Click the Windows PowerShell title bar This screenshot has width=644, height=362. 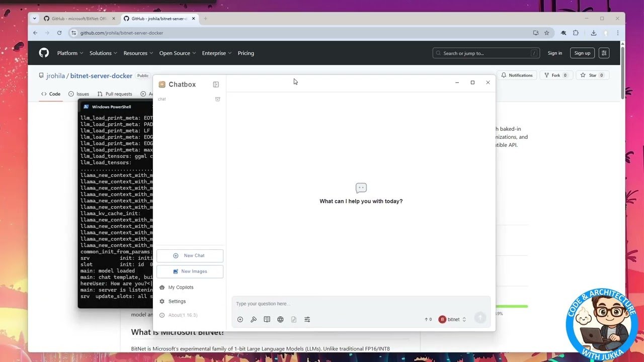click(x=116, y=107)
